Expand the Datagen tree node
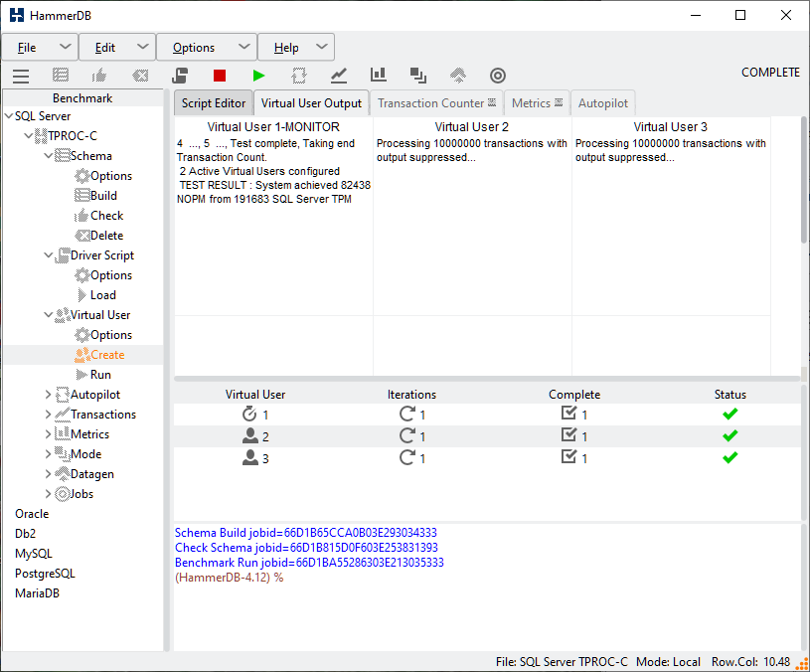The width and height of the screenshot is (810, 672). pos(48,473)
